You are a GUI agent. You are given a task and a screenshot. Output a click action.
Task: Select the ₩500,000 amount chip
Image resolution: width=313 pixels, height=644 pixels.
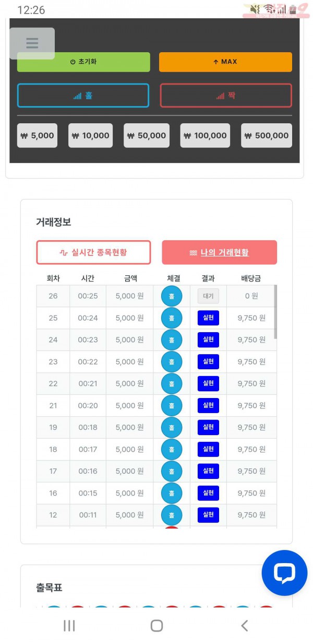tap(266, 135)
